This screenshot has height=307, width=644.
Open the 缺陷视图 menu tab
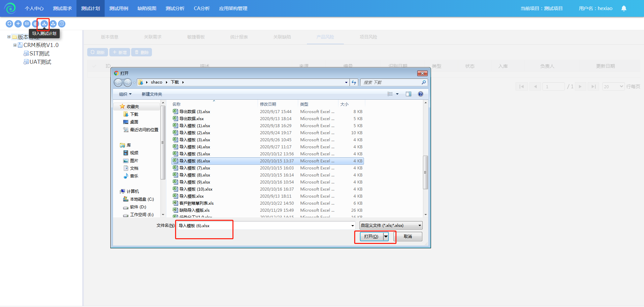coord(147,8)
